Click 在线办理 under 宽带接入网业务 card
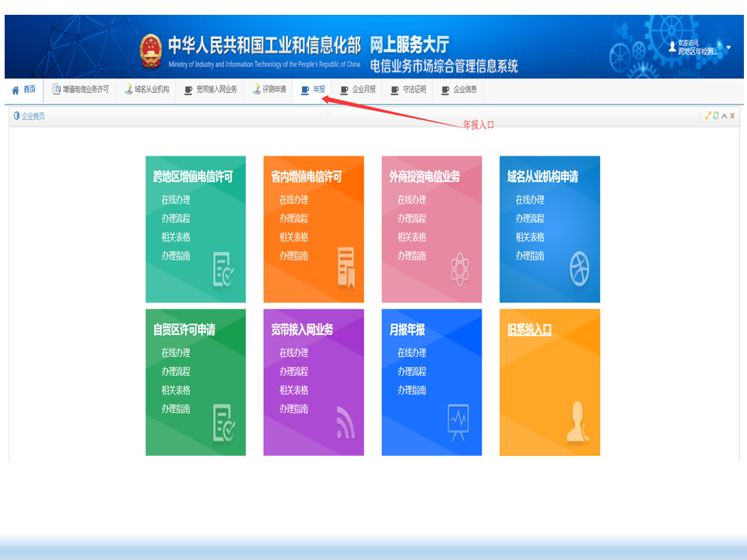Image resolution: width=747 pixels, height=560 pixels. click(x=294, y=353)
